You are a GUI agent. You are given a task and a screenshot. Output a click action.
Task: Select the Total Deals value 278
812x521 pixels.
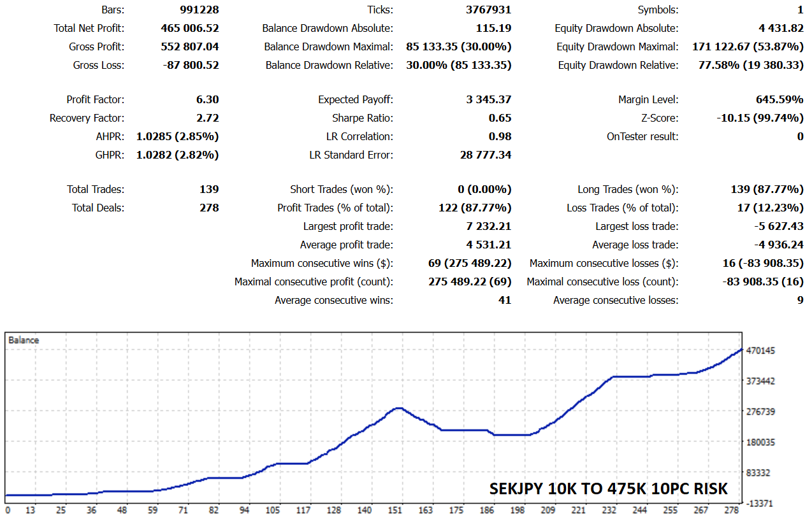209,208
